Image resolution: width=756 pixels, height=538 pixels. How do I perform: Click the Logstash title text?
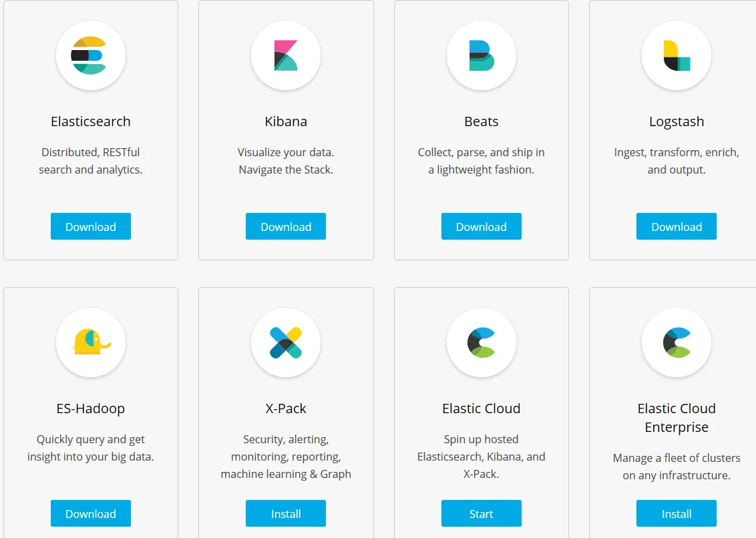(677, 122)
